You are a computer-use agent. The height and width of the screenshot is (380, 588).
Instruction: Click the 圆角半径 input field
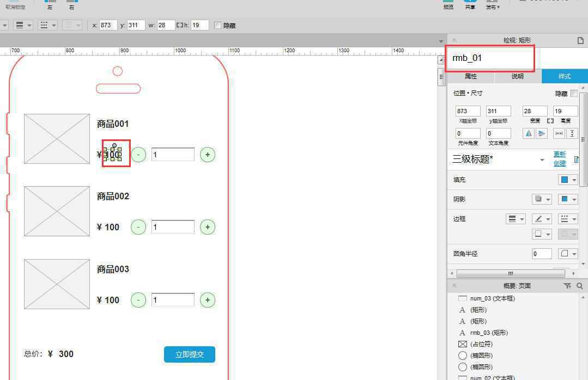[x=542, y=254]
